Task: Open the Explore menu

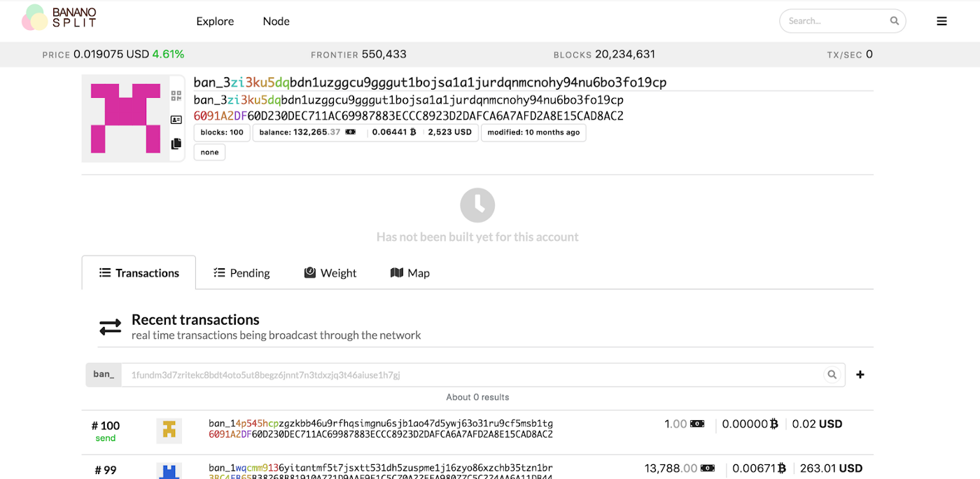Action: [215, 21]
